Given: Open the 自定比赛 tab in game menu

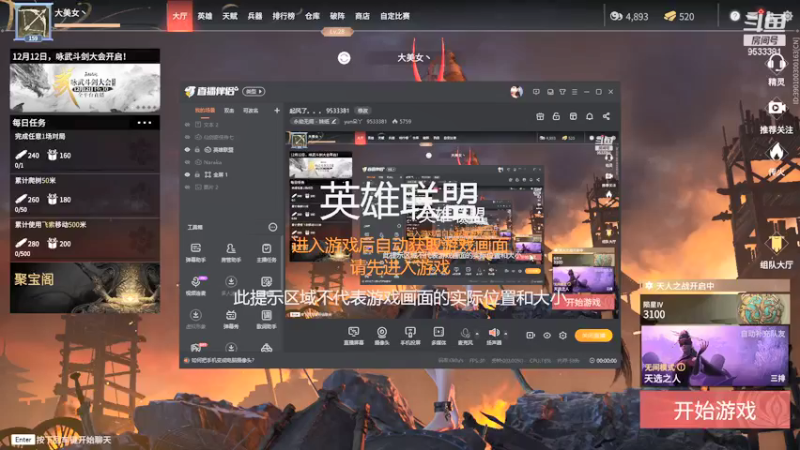Looking at the screenshot, I should (x=395, y=16).
